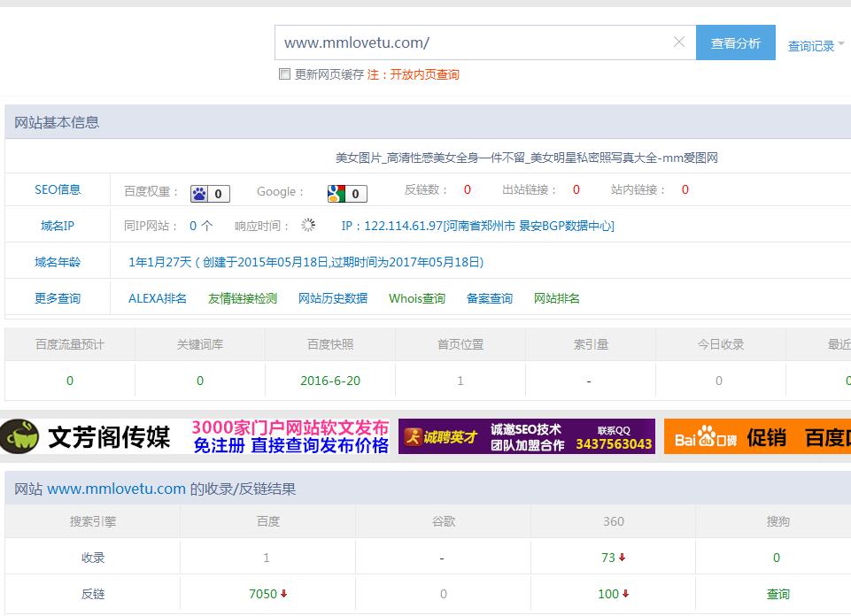Image resolution: width=851 pixels, height=616 pixels.
Task: Open the 开放内页查询 notice link
Action: tap(424, 74)
